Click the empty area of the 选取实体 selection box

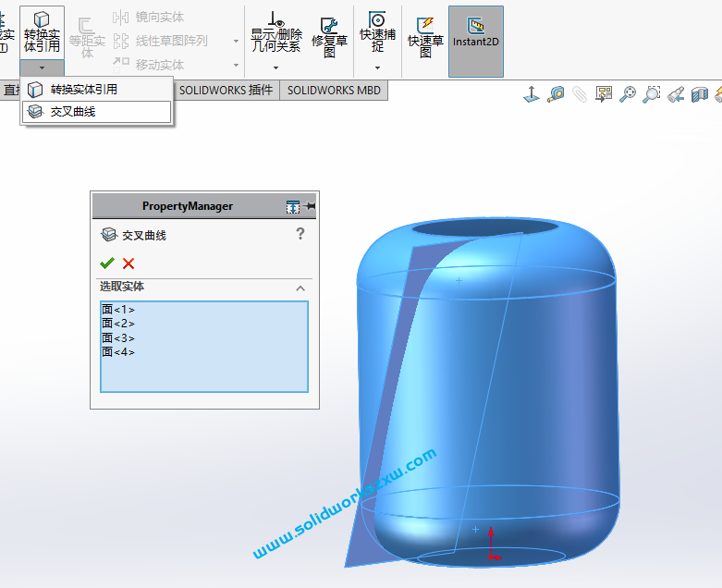point(204,375)
